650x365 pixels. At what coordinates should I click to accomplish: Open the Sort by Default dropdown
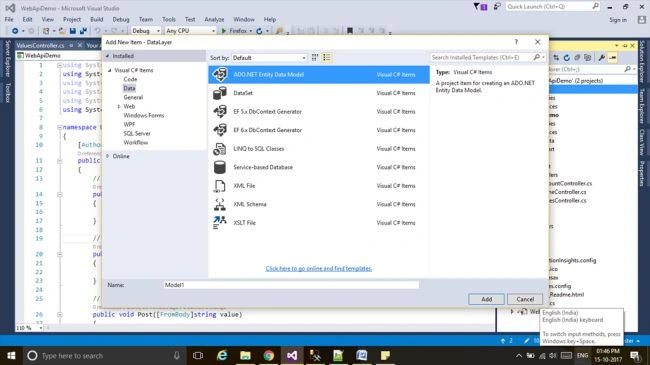269,58
